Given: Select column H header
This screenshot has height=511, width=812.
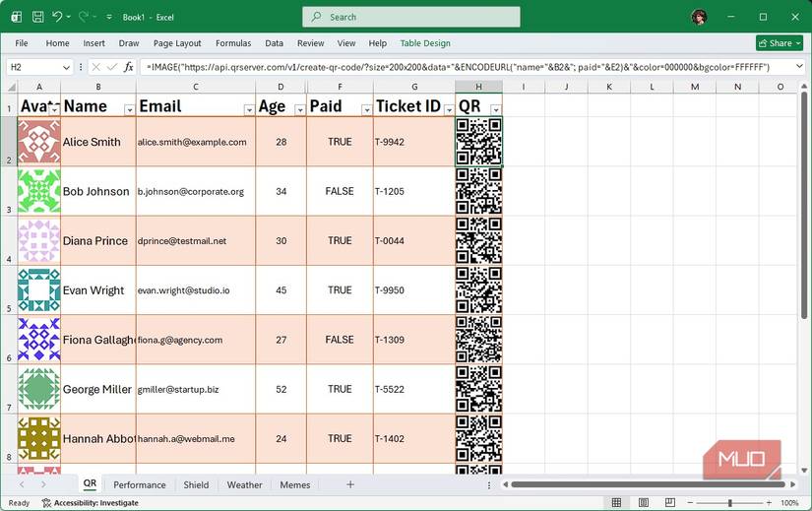Looking at the screenshot, I should 478,87.
